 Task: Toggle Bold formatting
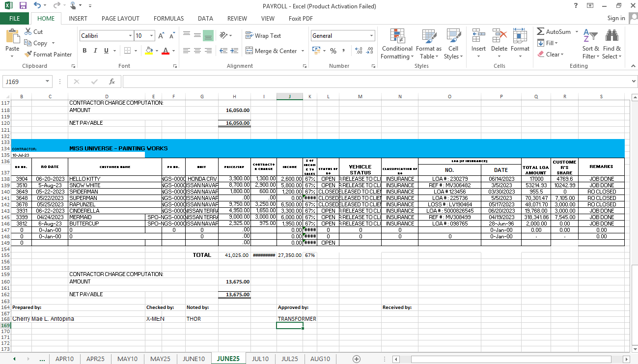(x=84, y=51)
